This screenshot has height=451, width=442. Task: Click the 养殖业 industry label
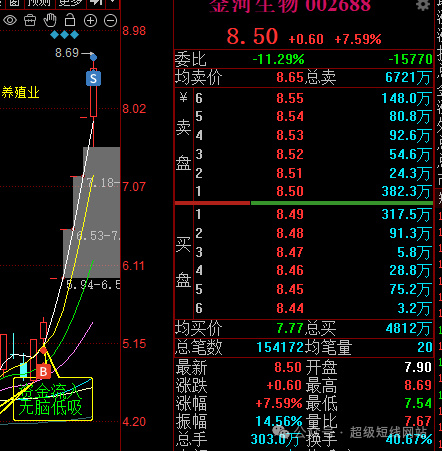coord(21,92)
